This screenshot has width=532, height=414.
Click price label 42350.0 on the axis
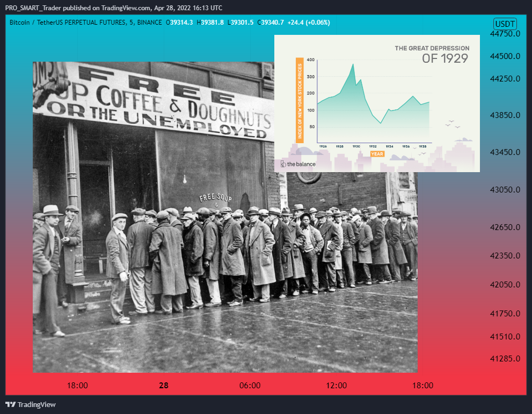click(505, 256)
